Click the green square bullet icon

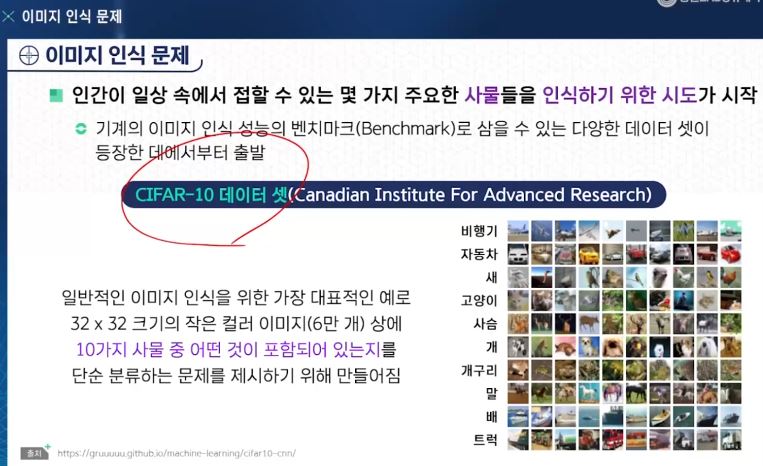tap(56, 95)
